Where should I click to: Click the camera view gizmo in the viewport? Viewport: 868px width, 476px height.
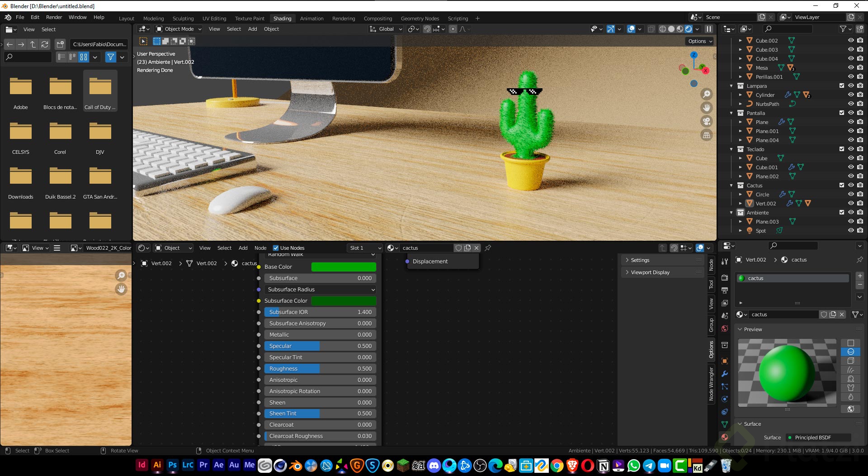coord(706,121)
